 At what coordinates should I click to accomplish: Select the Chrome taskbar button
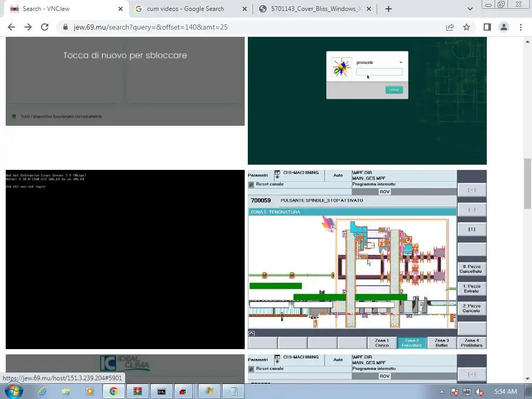(x=114, y=392)
